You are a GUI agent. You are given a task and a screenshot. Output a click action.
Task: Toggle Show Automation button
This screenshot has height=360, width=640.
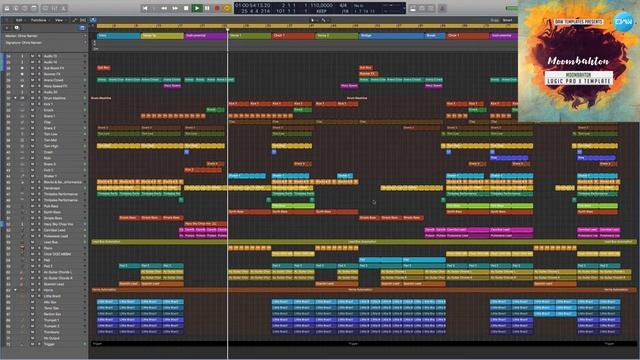75,20
